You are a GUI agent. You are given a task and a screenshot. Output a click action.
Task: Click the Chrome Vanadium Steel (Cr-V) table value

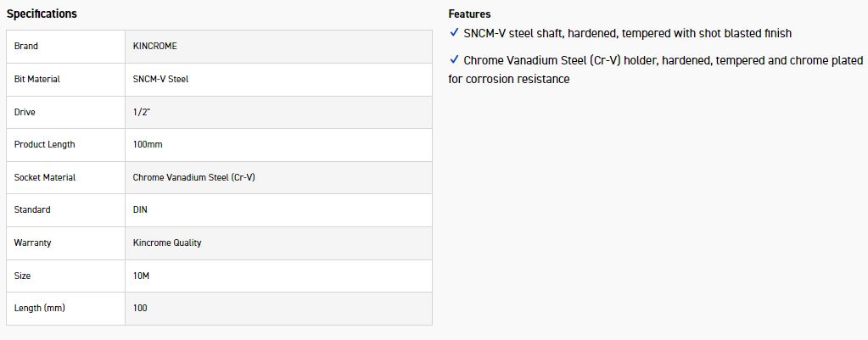click(194, 177)
